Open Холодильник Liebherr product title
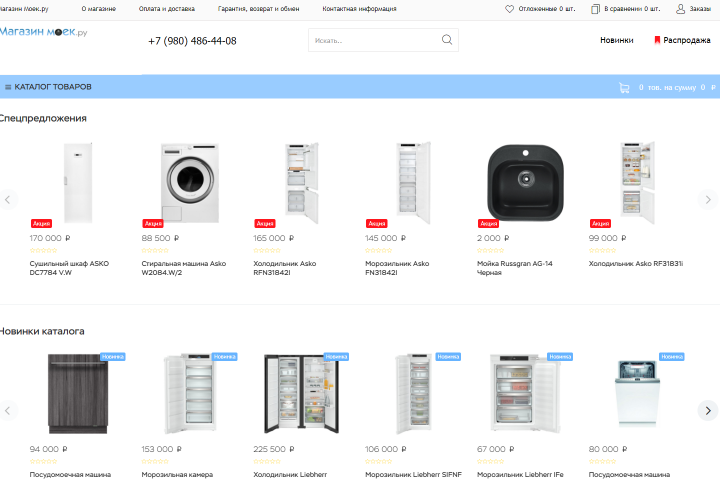 pyautogui.click(x=290, y=474)
